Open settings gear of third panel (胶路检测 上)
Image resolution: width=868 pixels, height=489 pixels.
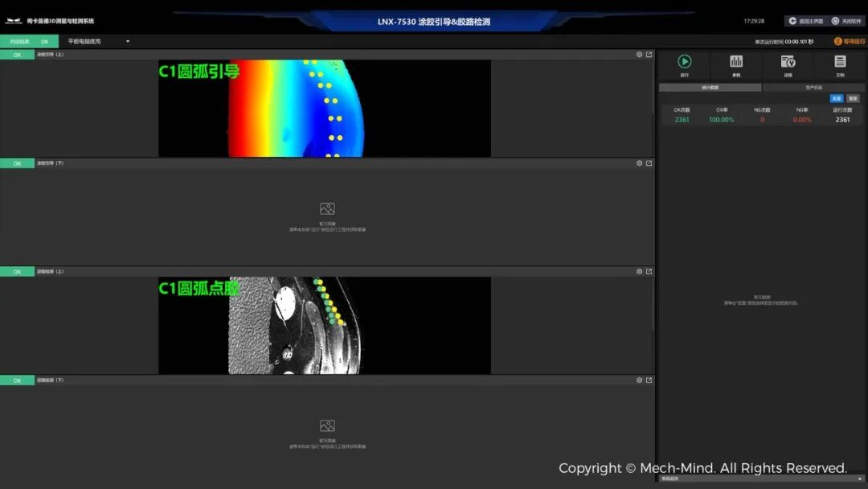coord(639,271)
